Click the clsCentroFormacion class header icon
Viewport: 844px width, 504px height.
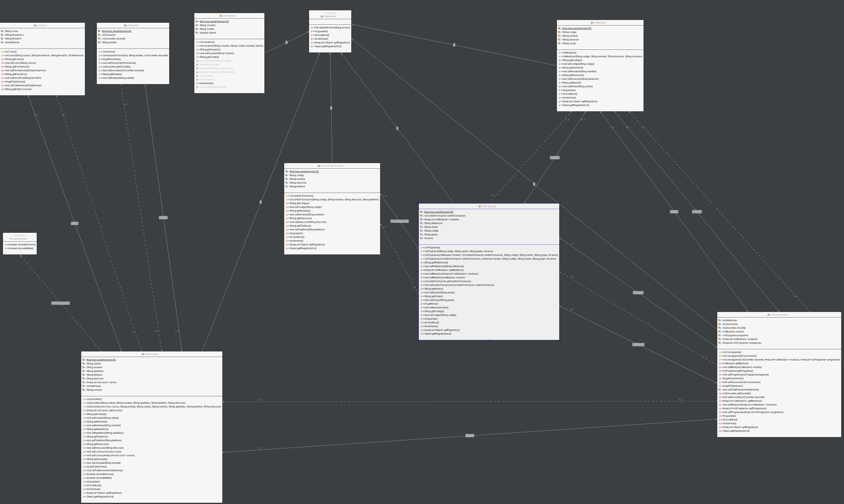[319, 166]
